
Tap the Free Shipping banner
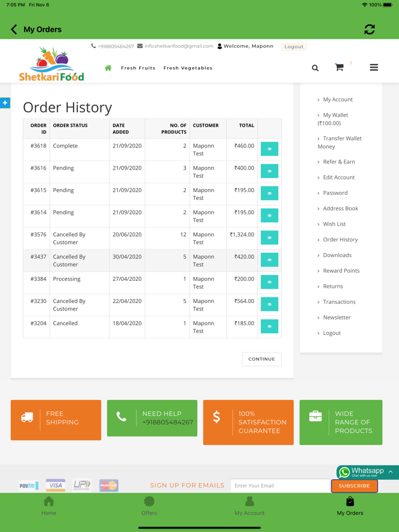tap(56, 420)
